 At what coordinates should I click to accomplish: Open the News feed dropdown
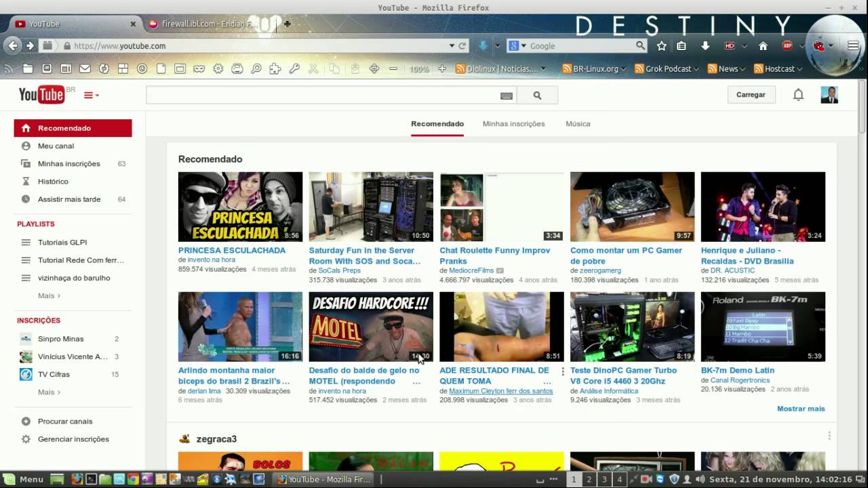726,68
